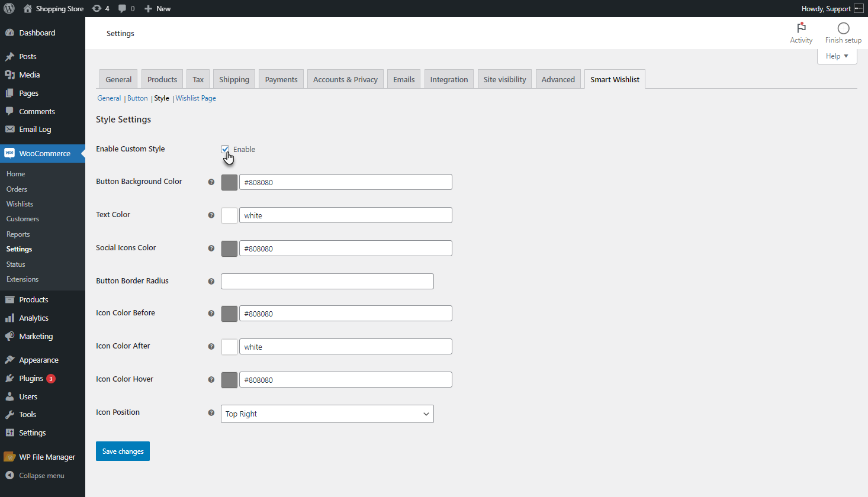Screen dimensions: 868x497
Task: Switch to the Products settings tab
Action: [162, 79]
